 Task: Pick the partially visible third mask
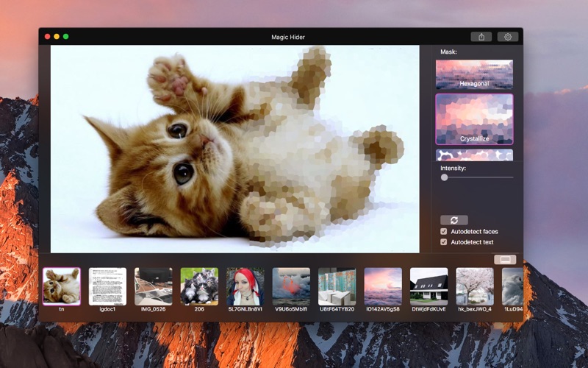click(474, 155)
